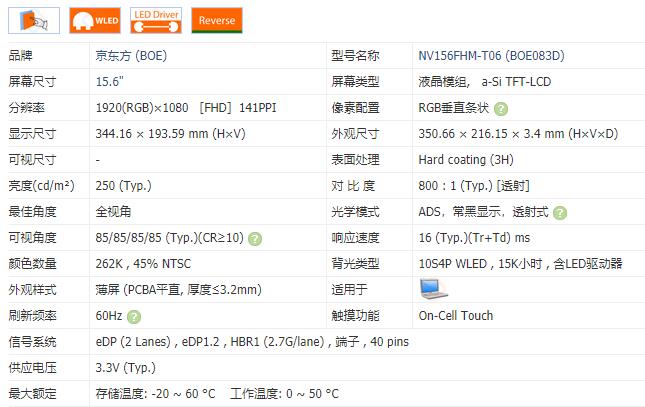Click the 最佳角度 row label
This screenshot has width=645, height=407.
tap(32, 212)
